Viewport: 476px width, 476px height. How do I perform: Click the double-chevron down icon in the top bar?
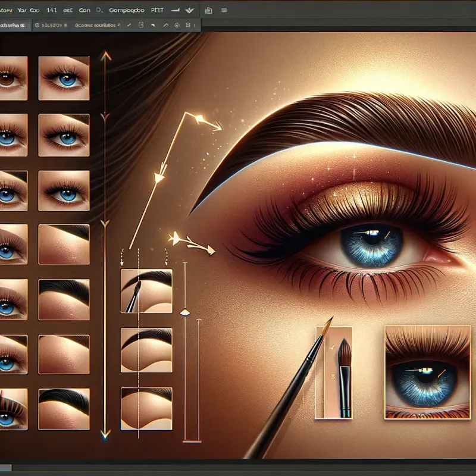190,11
